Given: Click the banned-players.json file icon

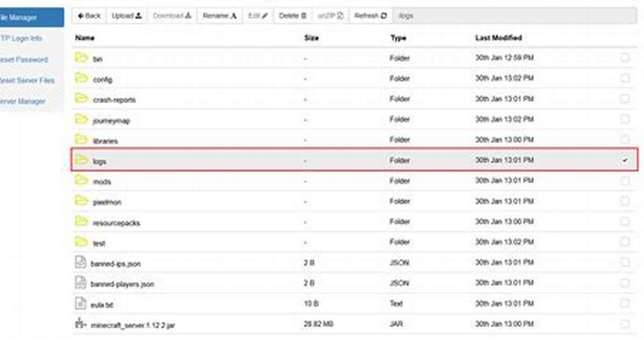Looking at the screenshot, I should pos(81,283).
